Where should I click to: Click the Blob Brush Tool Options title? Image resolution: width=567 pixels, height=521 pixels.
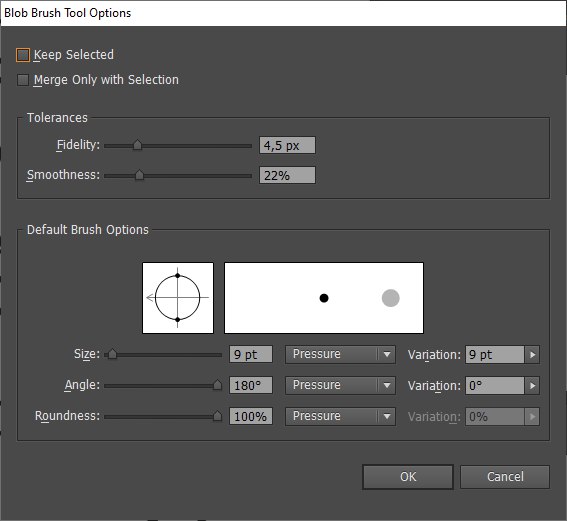click(68, 13)
